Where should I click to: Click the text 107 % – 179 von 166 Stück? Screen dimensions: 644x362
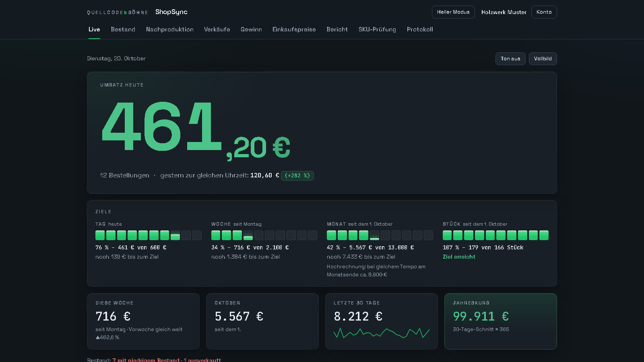483,247
